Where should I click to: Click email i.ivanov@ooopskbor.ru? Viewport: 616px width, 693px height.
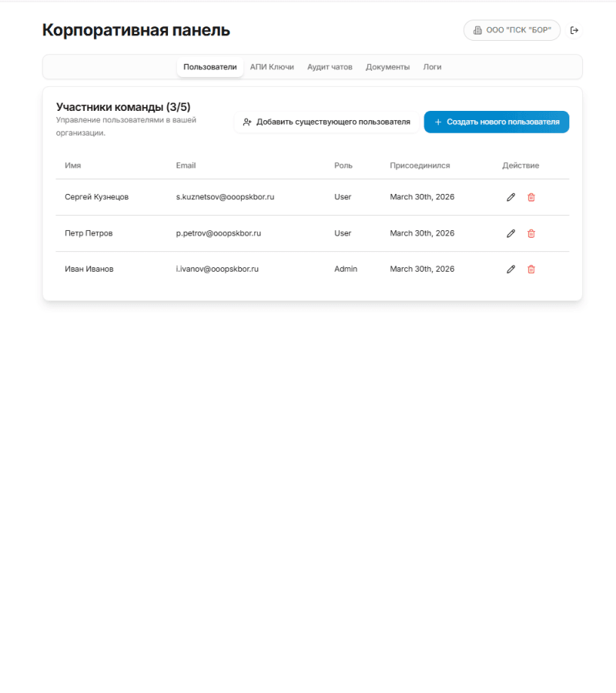pyautogui.click(x=217, y=269)
